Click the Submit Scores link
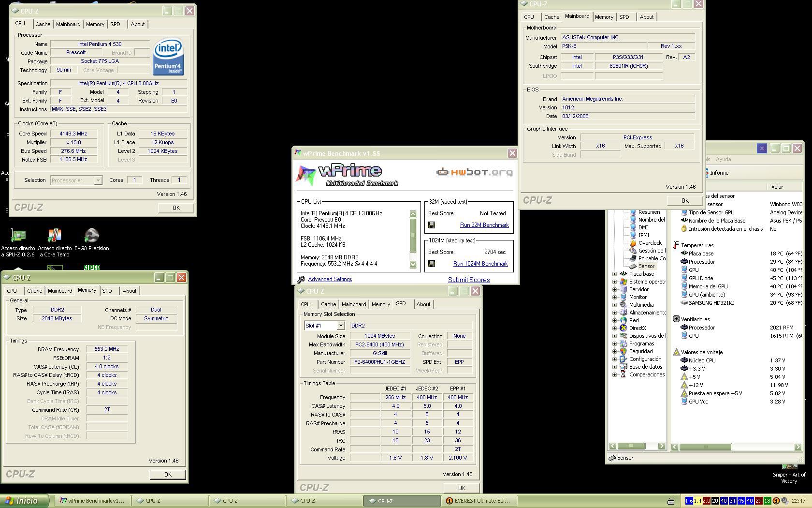The image size is (812, 508). pyautogui.click(x=469, y=280)
